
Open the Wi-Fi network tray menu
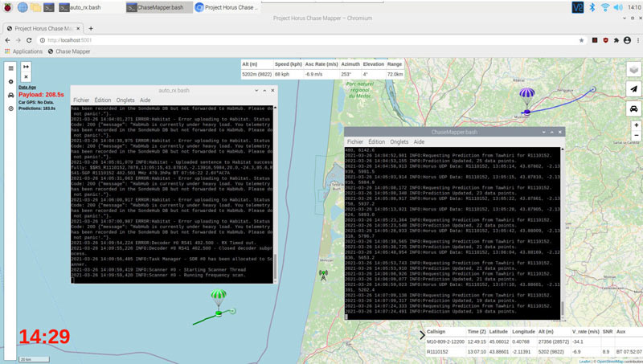click(605, 7)
